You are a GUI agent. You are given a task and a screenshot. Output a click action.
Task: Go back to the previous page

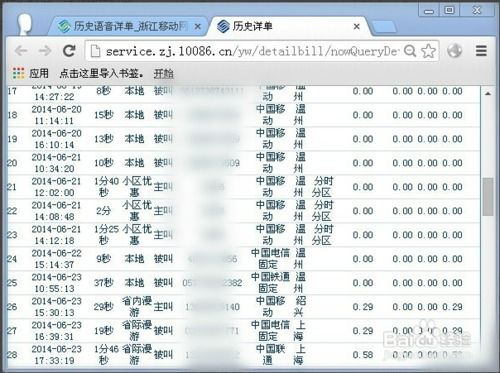click(21, 51)
